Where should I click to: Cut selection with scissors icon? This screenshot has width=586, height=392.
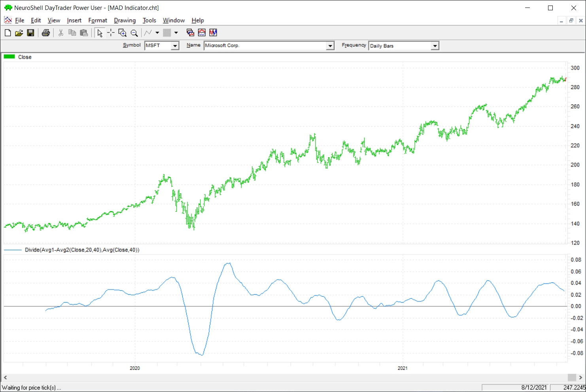61,33
